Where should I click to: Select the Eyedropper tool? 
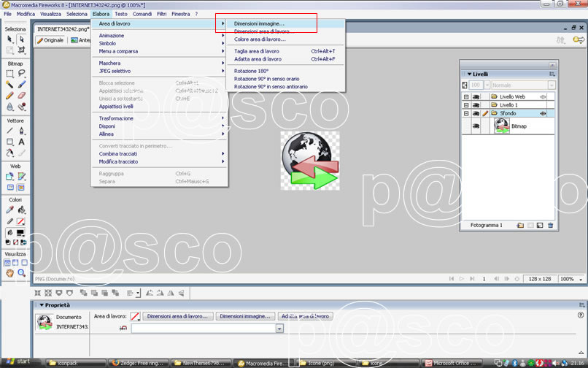point(9,210)
